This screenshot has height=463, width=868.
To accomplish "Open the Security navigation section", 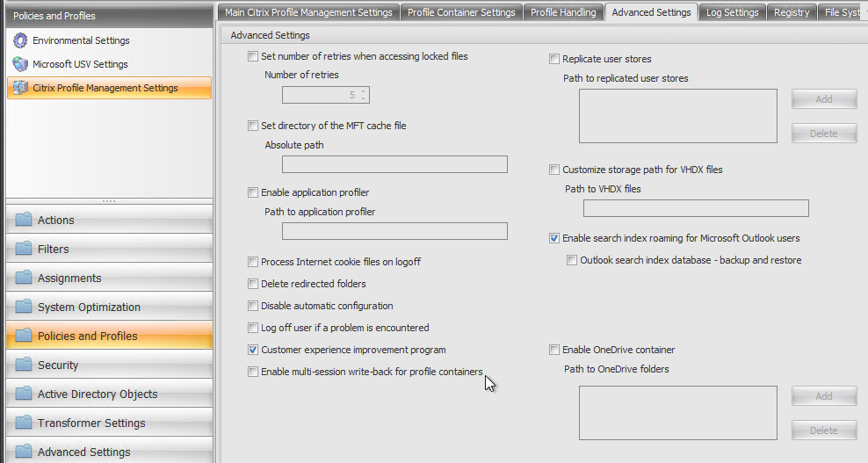I will point(109,365).
